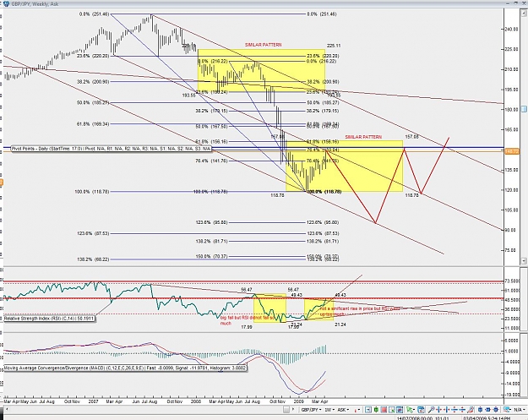Open the 1W timeframe dropdown
The width and height of the screenshot is (528, 420).
329,410
